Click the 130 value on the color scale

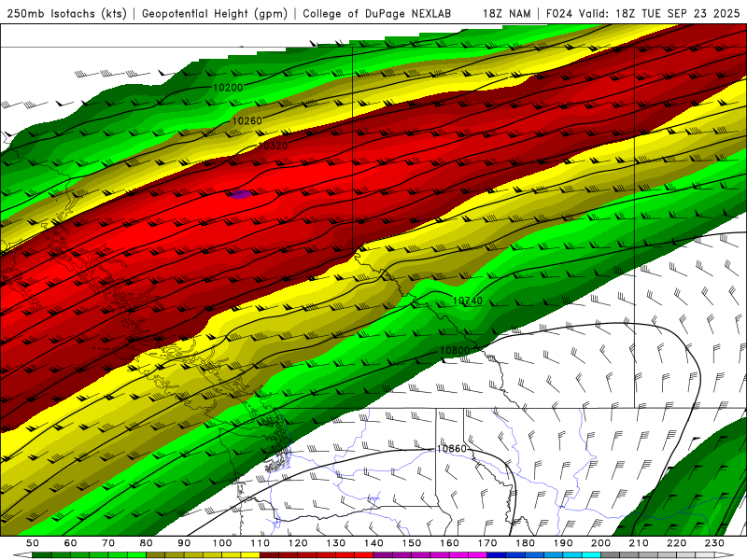click(336, 543)
